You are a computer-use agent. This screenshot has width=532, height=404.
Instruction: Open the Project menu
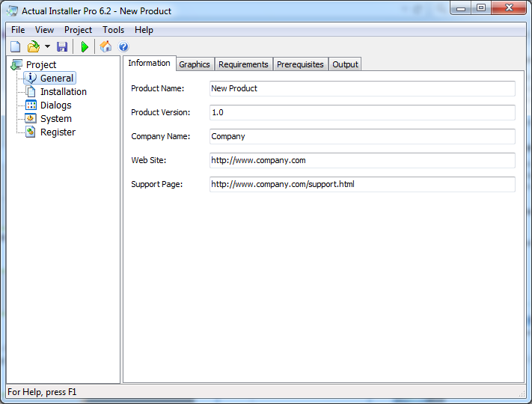[78, 30]
